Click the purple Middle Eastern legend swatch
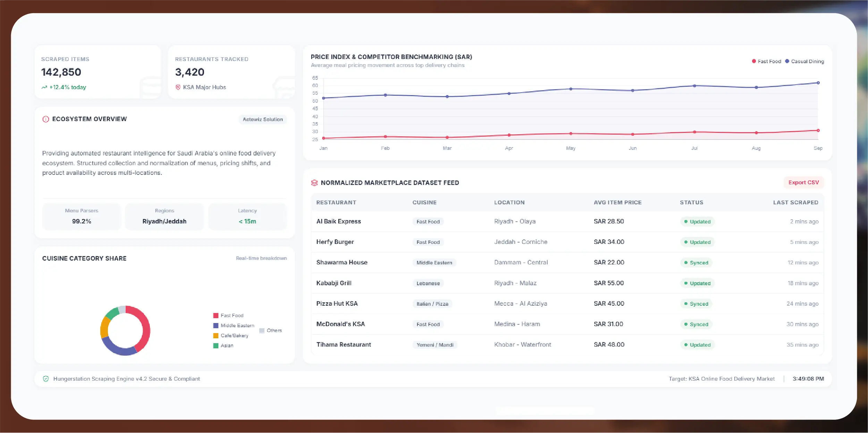Screen dimensions: 868x433 tap(216, 325)
